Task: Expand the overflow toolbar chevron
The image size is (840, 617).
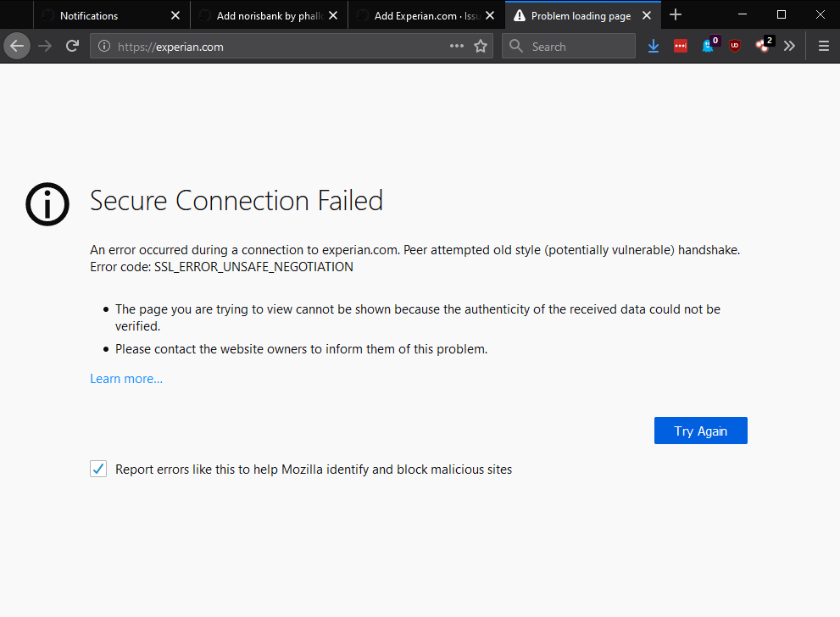Action: click(x=789, y=46)
